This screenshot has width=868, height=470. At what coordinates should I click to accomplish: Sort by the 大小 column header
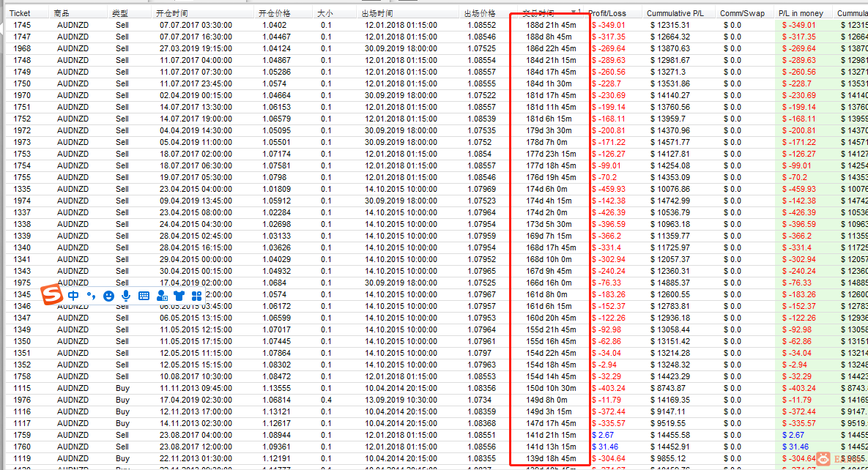pos(325,12)
